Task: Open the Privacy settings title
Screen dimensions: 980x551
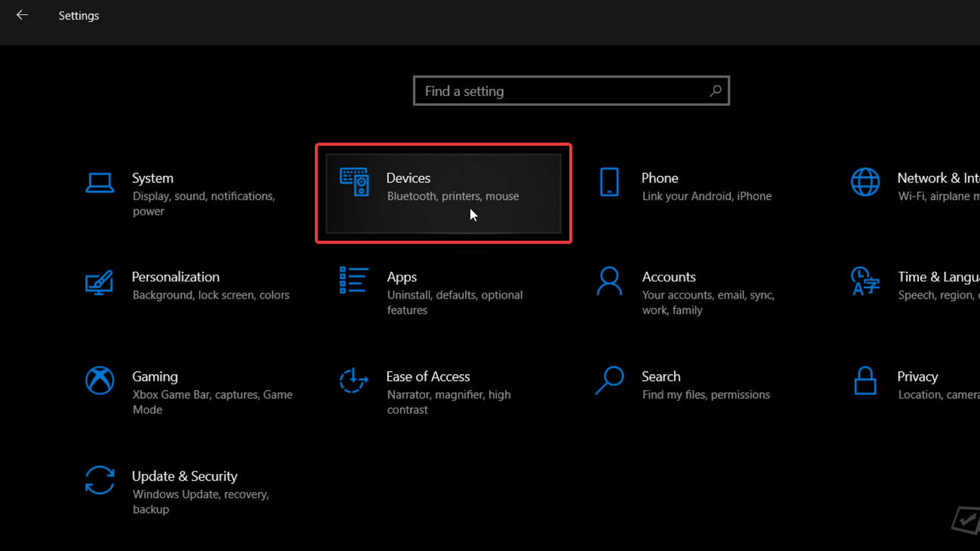Action: click(x=918, y=377)
